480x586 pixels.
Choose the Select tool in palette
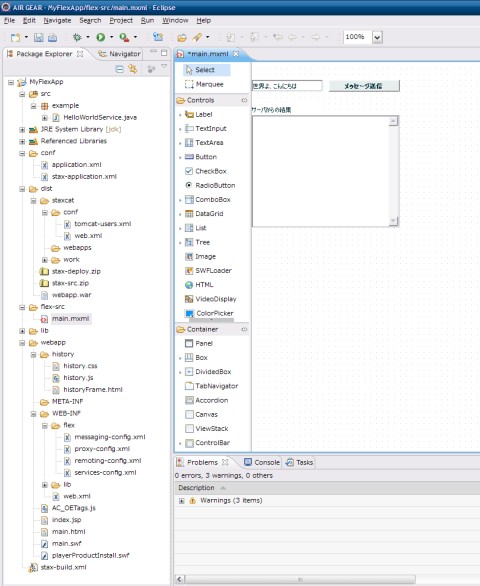(x=206, y=70)
